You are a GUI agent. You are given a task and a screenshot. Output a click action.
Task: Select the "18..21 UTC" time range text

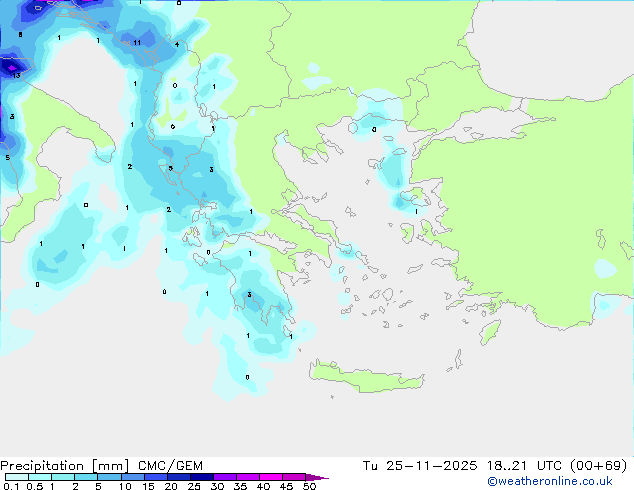pos(524,466)
